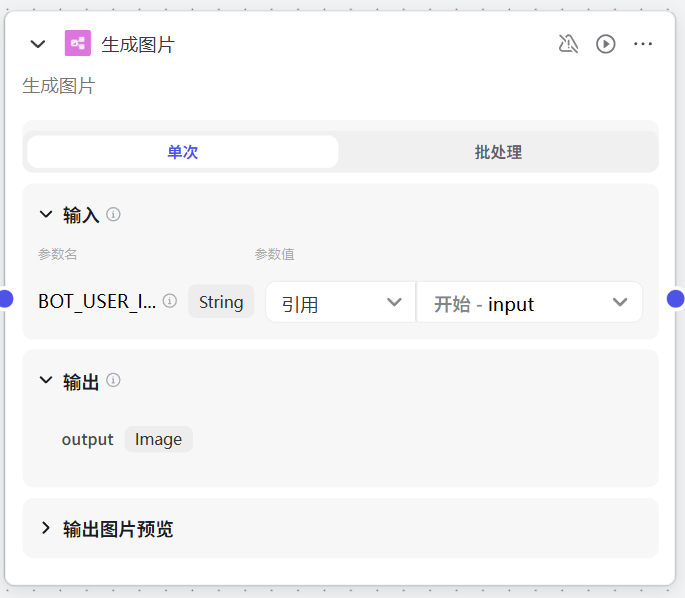Click info icon beside BOT_USER_I... parameter
This screenshot has height=598, width=685.
[x=170, y=301]
